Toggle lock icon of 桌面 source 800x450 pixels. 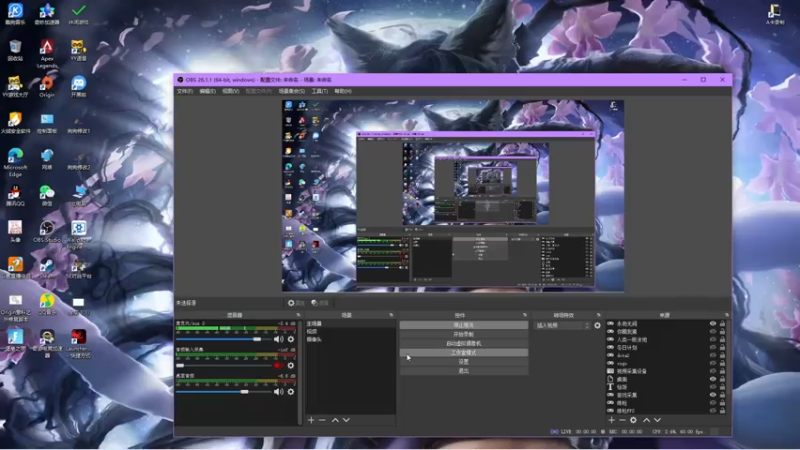(x=722, y=379)
